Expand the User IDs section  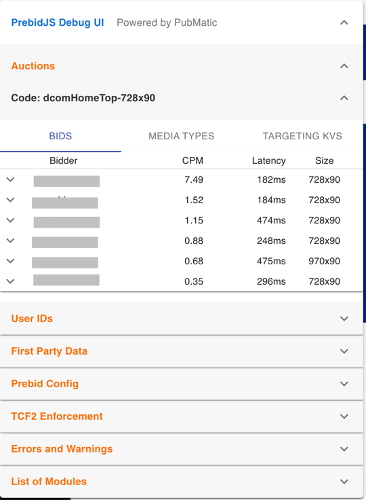coord(181,319)
